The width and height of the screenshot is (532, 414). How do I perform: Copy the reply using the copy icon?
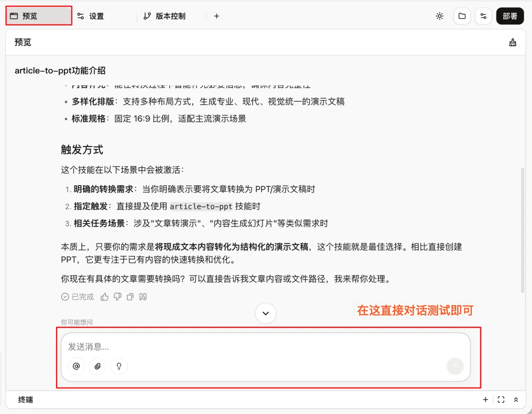(130, 297)
